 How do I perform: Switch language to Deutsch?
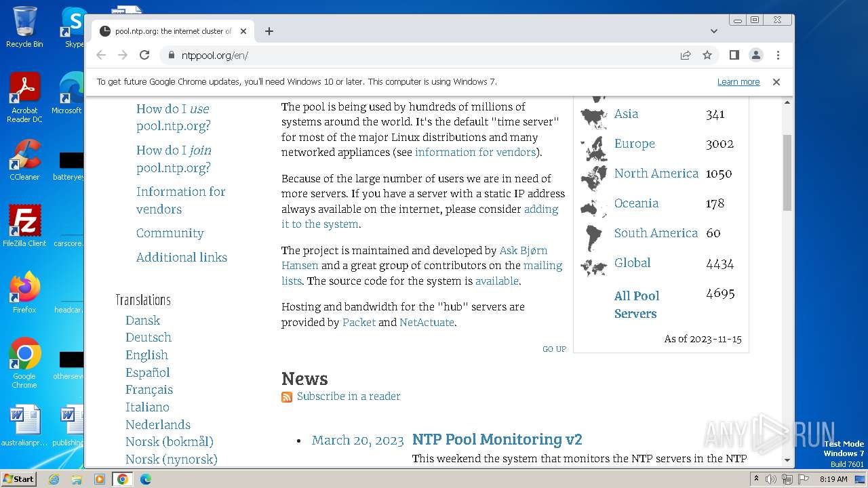pyautogui.click(x=149, y=338)
